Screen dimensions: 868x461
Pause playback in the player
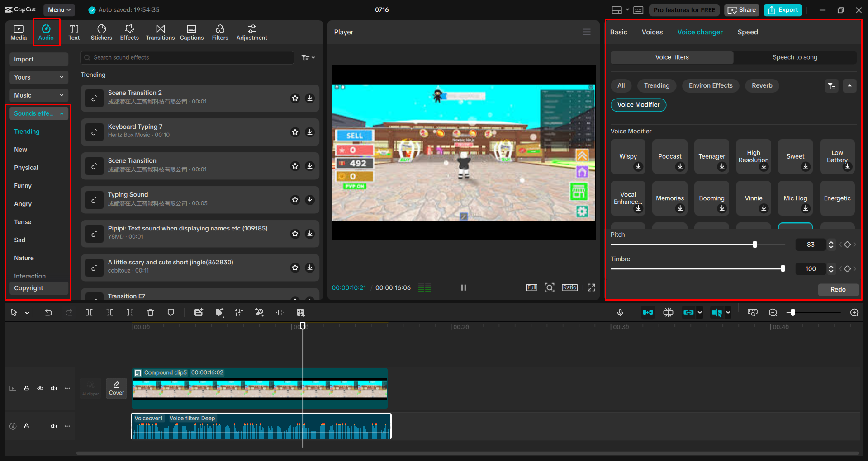(x=463, y=287)
